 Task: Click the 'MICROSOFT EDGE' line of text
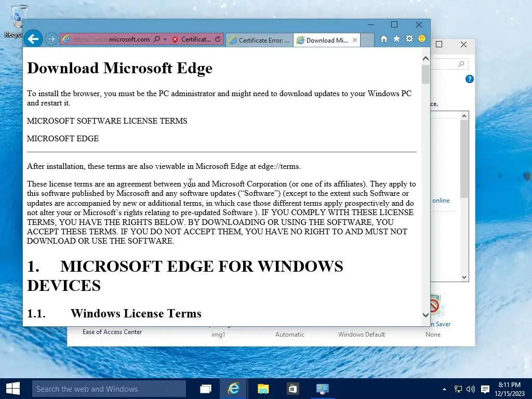63,138
